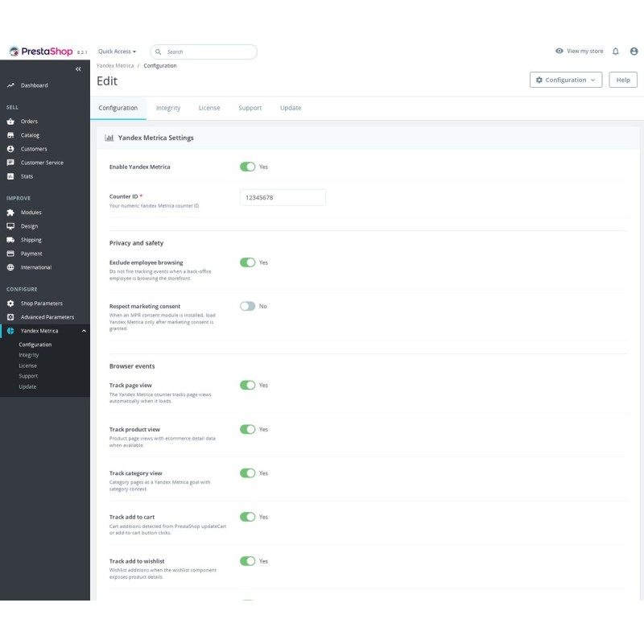Click the Help button
The width and height of the screenshot is (644, 644).
tap(622, 80)
